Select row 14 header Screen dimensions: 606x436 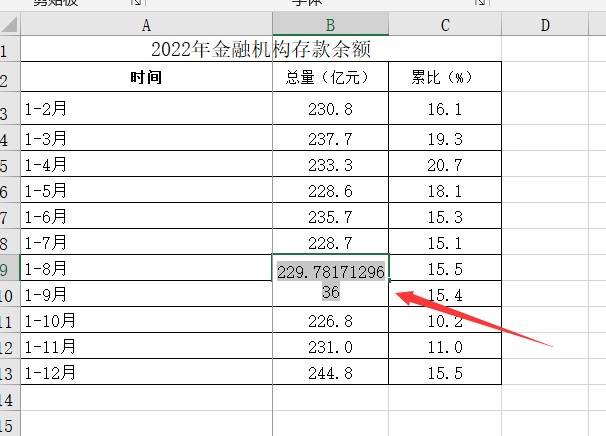pos(10,398)
